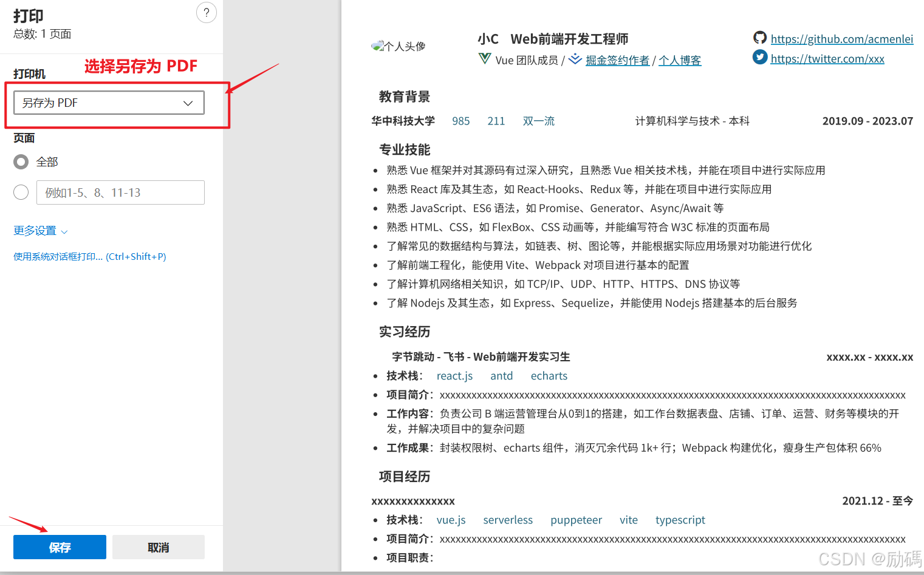924x575 pixels.
Task: Click the 双一流 tag
Action: click(539, 121)
